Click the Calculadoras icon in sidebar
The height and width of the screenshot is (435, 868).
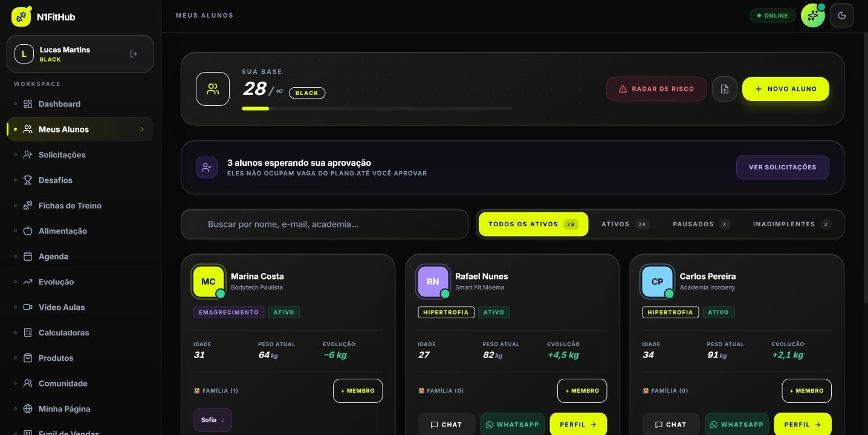[28, 333]
